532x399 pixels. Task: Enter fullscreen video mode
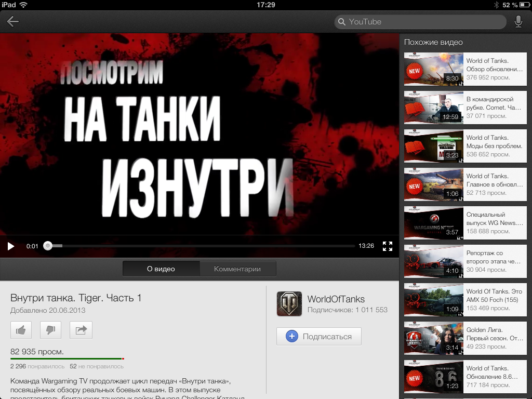[x=388, y=246]
